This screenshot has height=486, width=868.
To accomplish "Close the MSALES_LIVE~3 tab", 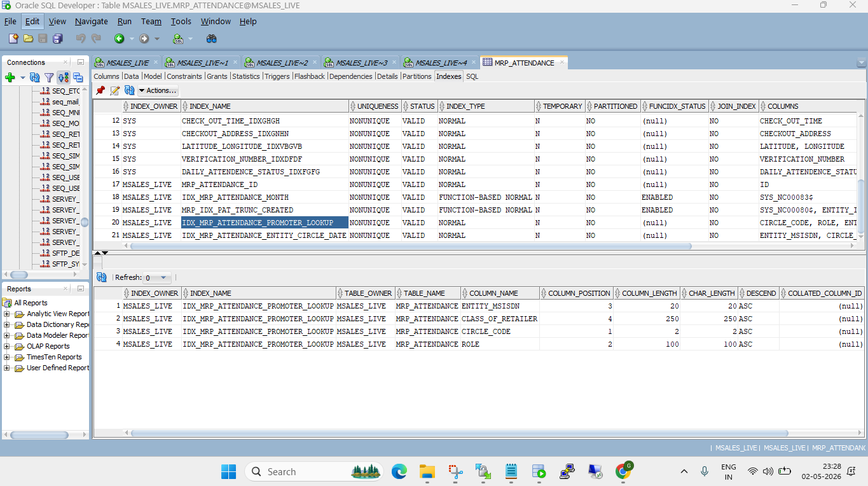I will pyautogui.click(x=394, y=62).
